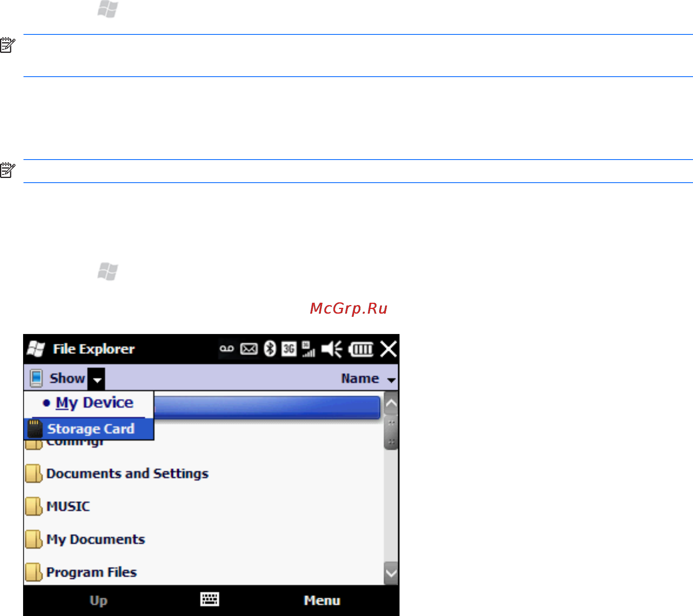The width and height of the screenshot is (693, 616).
Task: Click the Documents and Settings folder icon
Action: coord(34,474)
